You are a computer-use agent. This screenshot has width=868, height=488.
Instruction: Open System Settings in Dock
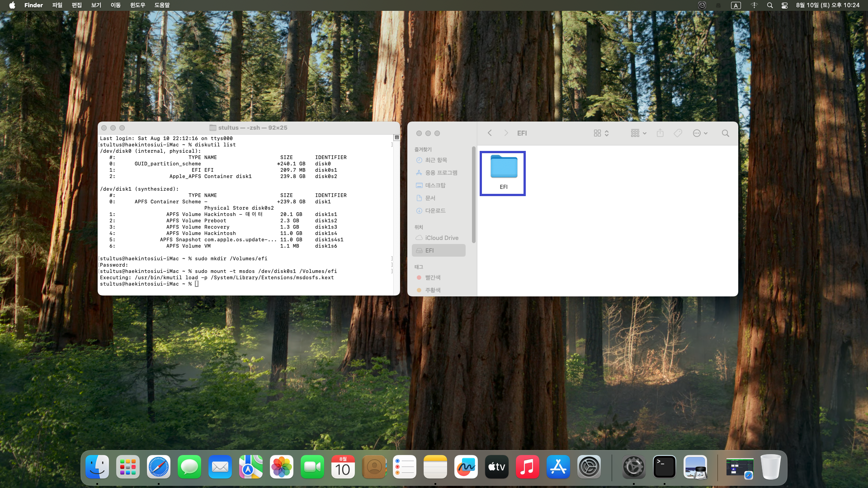click(x=589, y=467)
